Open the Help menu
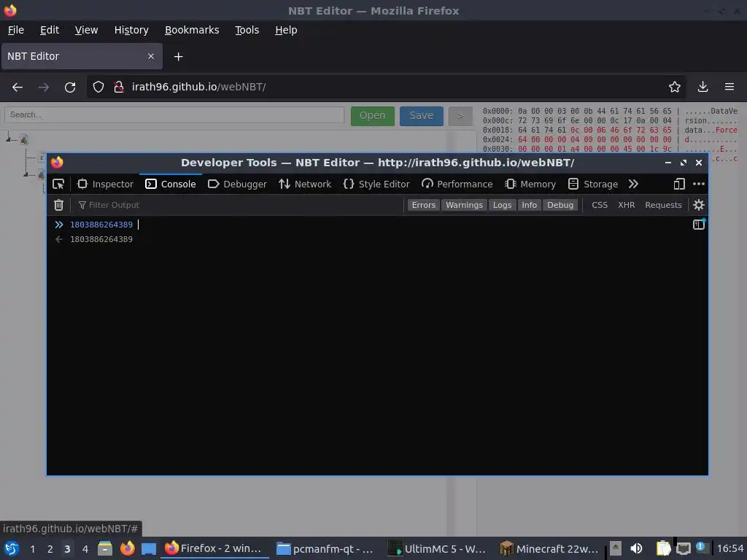The image size is (747, 560). click(286, 30)
